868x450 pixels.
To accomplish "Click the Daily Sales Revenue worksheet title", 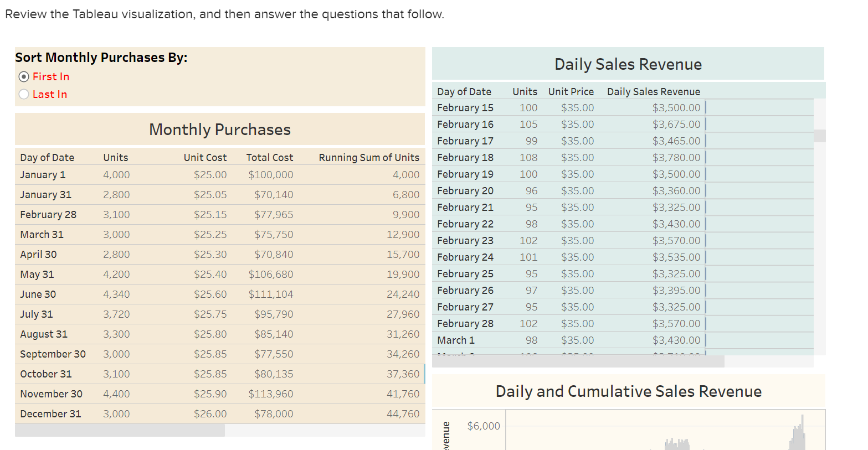I will [628, 64].
